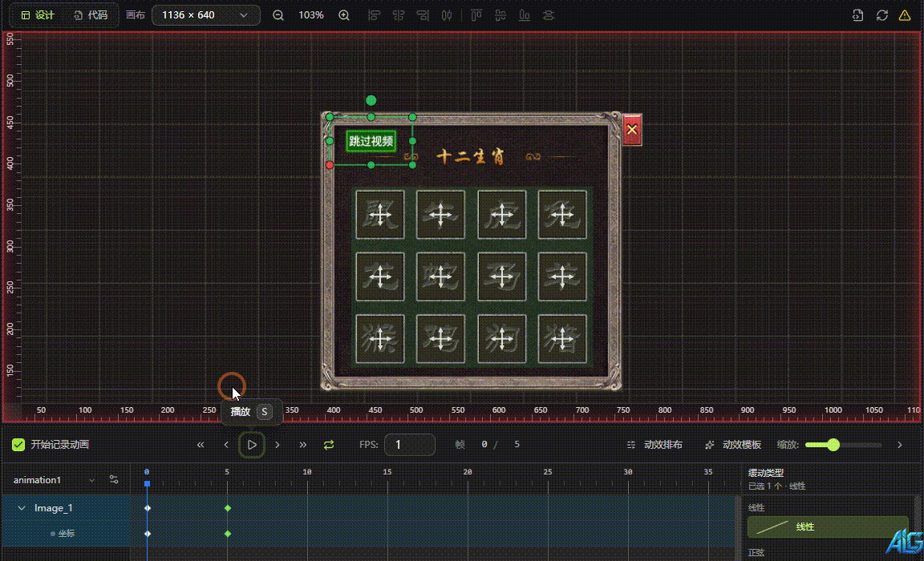Select the green keyframe on Image_1 track
The width and height of the screenshot is (924, 561).
pyautogui.click(x=228, y=508)
